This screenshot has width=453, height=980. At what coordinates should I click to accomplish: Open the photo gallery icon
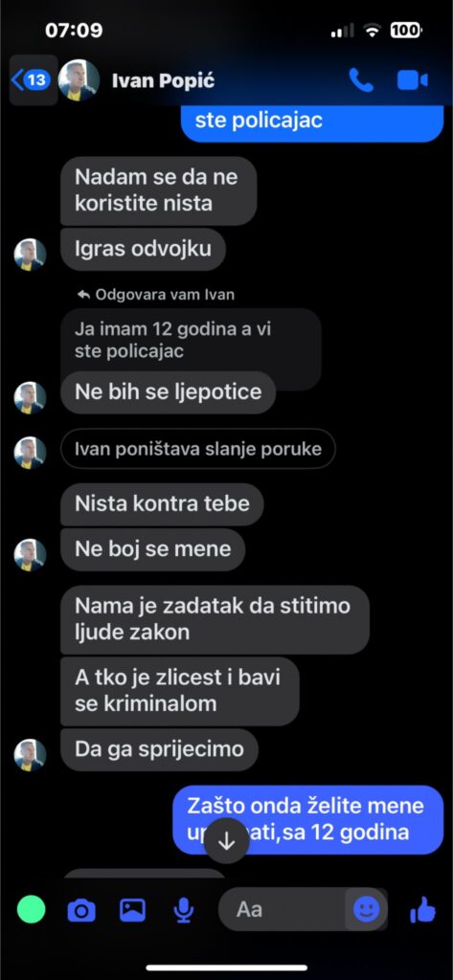[x=132, y=910]
